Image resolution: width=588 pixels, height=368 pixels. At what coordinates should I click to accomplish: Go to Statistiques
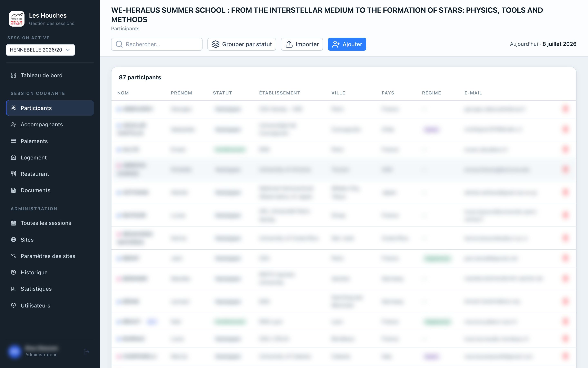click(x=50, y=289)
